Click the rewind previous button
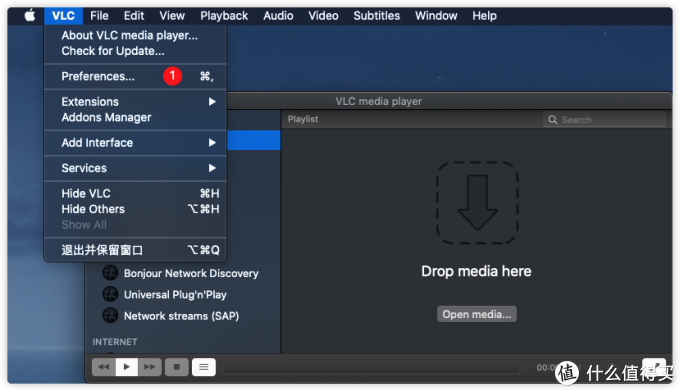The width and height of the screenshot is (680, 391). click(104, 367)
